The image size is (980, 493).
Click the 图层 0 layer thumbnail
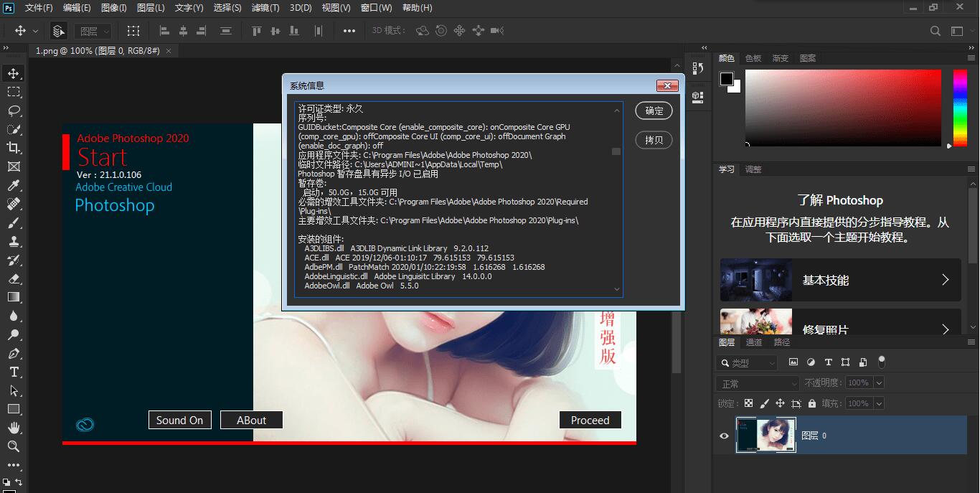tap(766, 436)
